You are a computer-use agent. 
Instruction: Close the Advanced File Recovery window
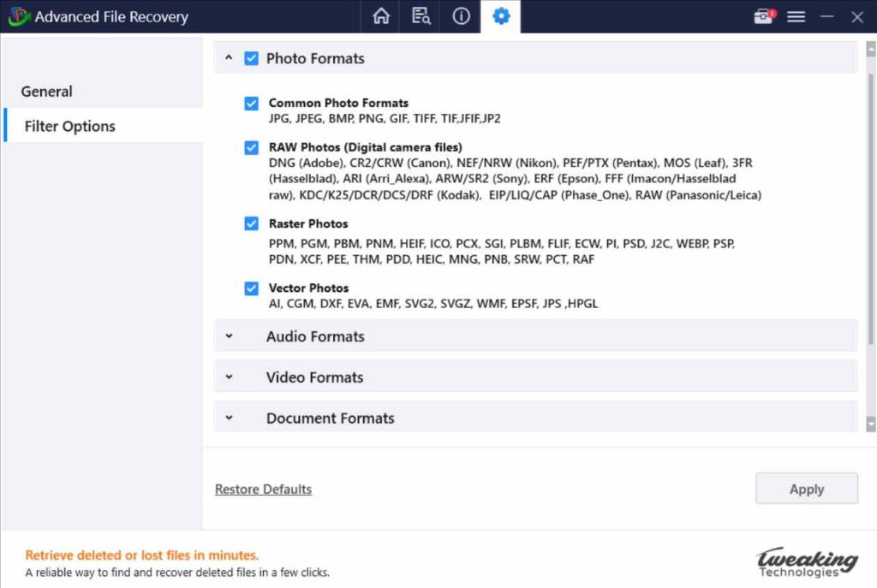(856, 17)
